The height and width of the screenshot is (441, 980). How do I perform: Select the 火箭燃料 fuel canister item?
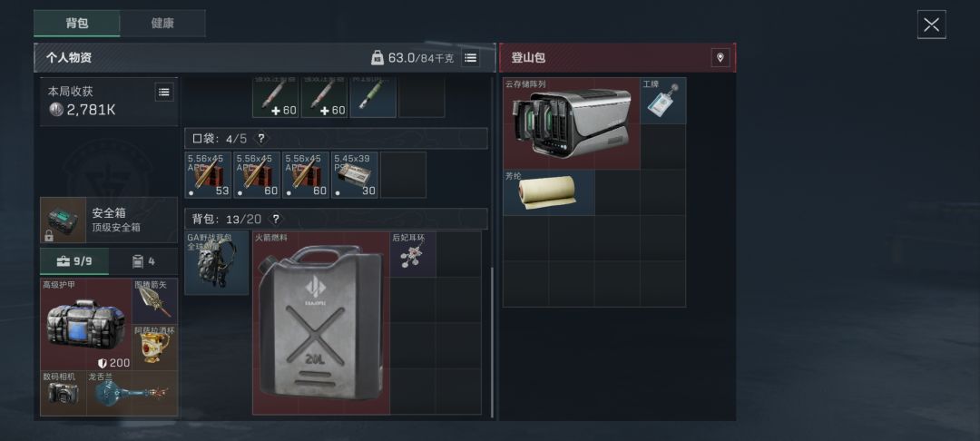320,323
